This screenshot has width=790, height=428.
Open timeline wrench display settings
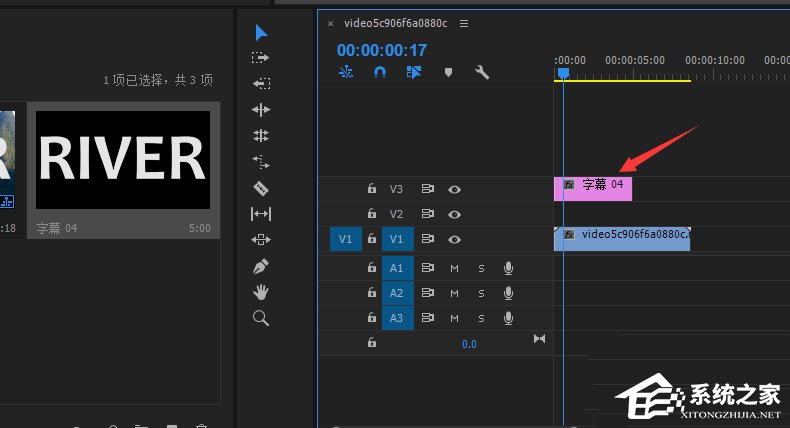coord(481,72)
